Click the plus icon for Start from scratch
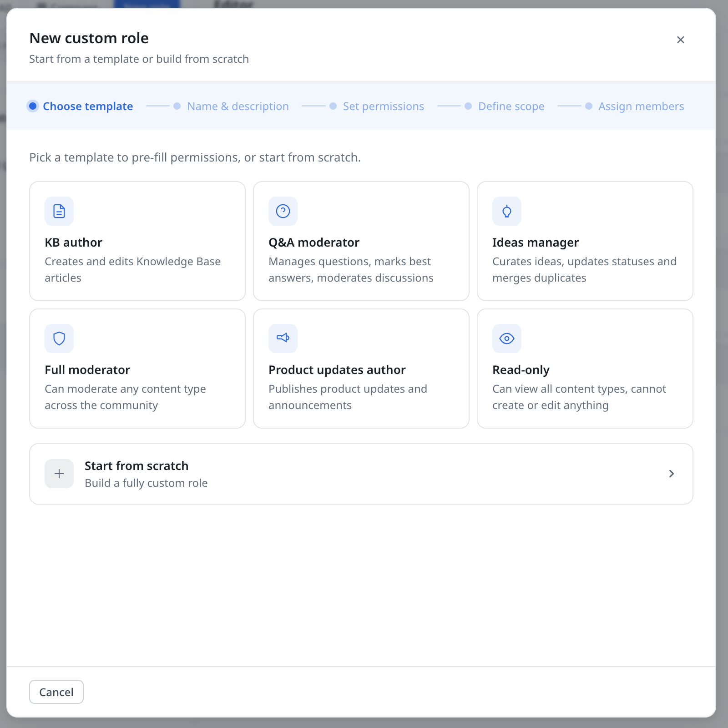The width and height of the screenshot is (728, 728). tap(59, 474)
